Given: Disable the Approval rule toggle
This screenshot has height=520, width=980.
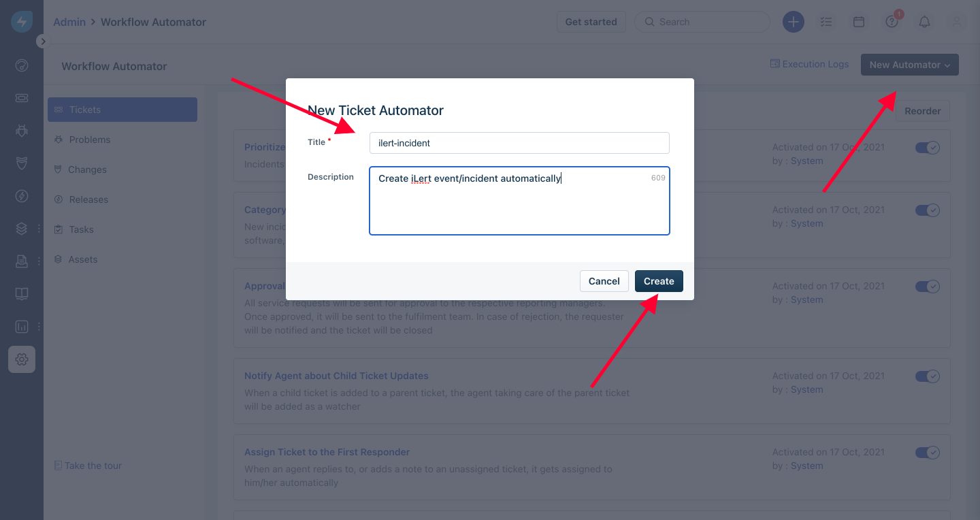Looking at the screenshot, I should pyautogui.click(x=928, y=287).
